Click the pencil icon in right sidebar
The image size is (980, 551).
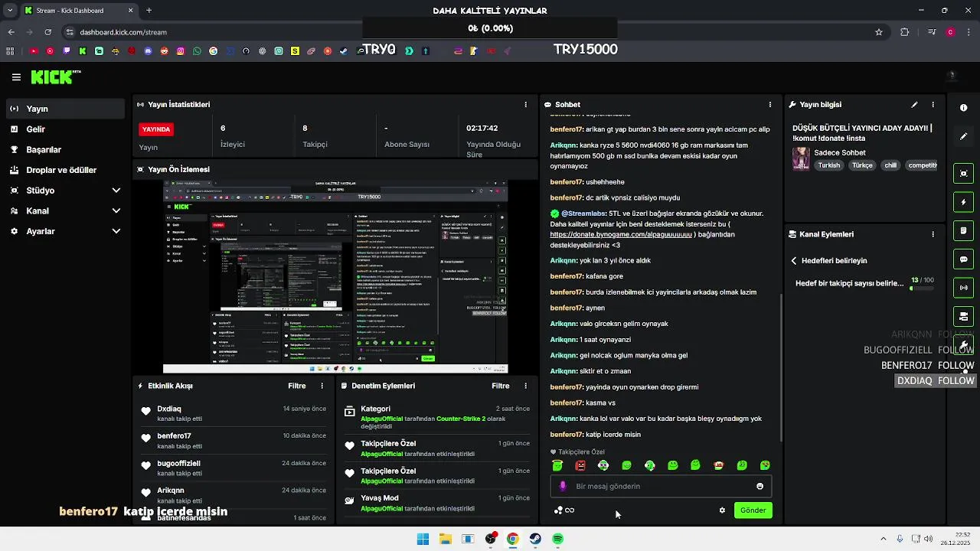pyautogui.click(x=963, y=136)
